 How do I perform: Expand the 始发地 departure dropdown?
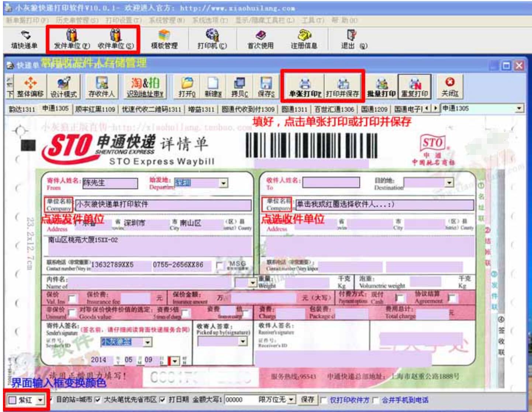pyautogui.click(x=223, y=183)
